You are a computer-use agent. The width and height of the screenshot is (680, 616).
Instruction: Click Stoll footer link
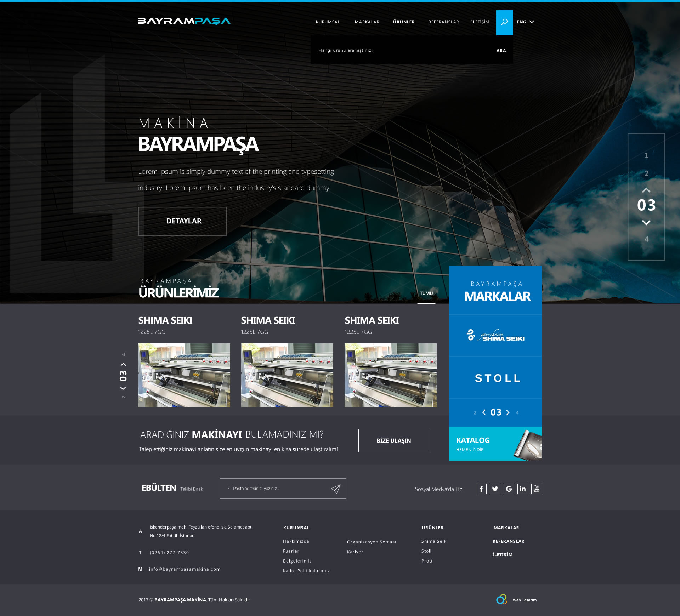pyautogui.click(x=426, y=551)
